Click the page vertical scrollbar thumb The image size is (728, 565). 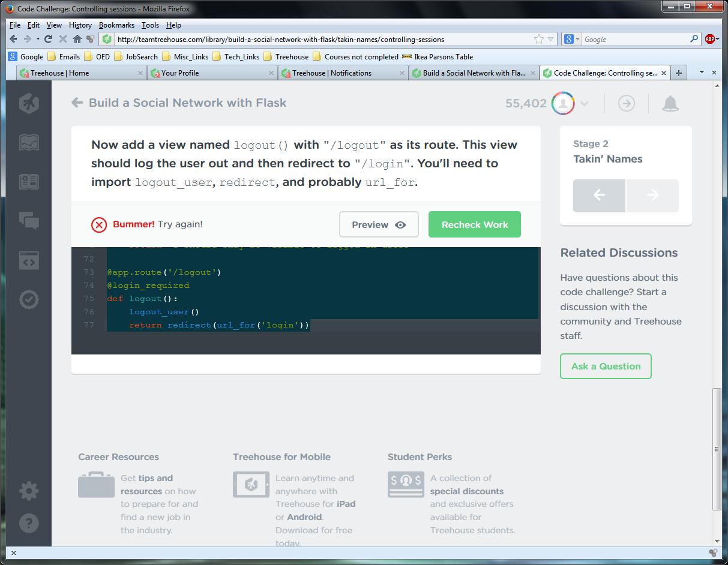(717, 449)
